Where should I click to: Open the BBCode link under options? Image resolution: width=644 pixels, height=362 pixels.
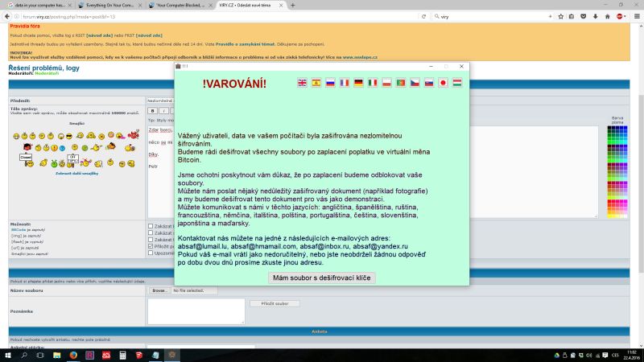pos(19,230)
